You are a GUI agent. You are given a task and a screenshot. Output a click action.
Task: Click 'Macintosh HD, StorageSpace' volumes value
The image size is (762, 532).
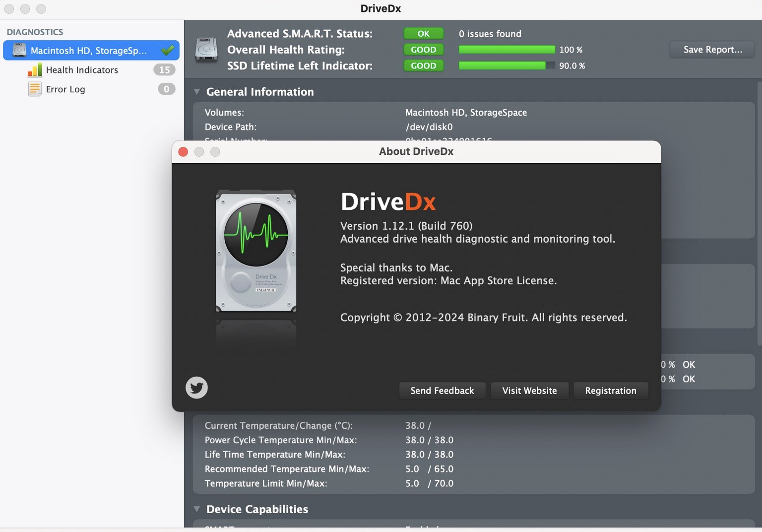click(466, 113)
